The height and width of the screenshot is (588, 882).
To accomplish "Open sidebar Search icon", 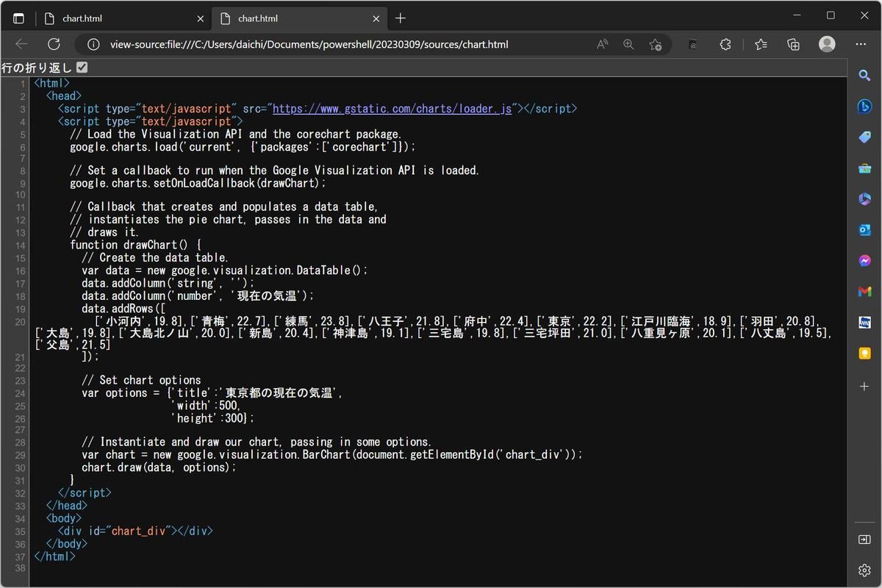I will pyautogui.click(x=864, y=76).
